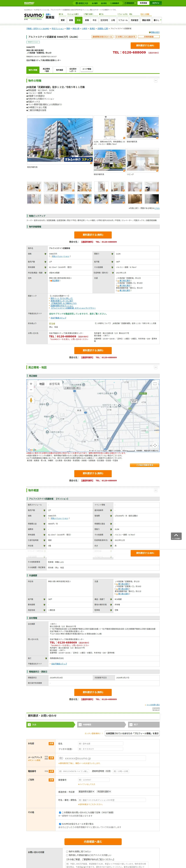Open the map camera controls icon
Viewport: 186px width, 868px height.
(155, 445)
